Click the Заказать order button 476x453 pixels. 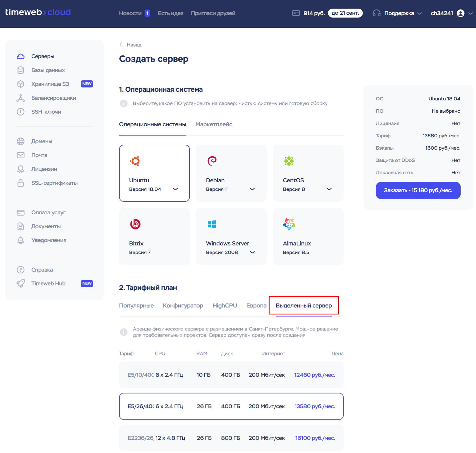pos(418,190)
